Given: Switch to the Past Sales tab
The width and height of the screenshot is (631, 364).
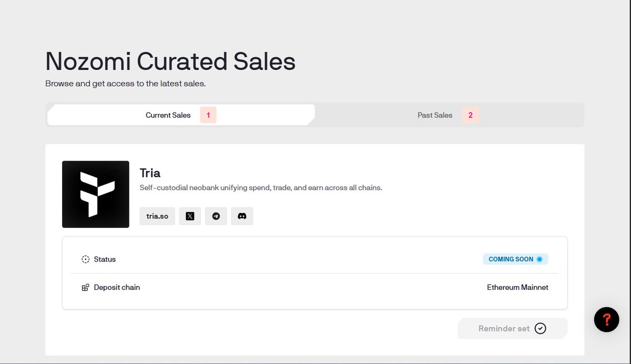Looking at the screenshot, I should (449, 115).
